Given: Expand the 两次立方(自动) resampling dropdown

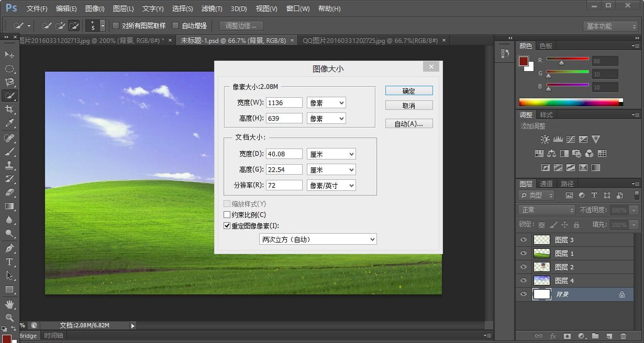Looking at the screenshot, I should tap(318, 239).
